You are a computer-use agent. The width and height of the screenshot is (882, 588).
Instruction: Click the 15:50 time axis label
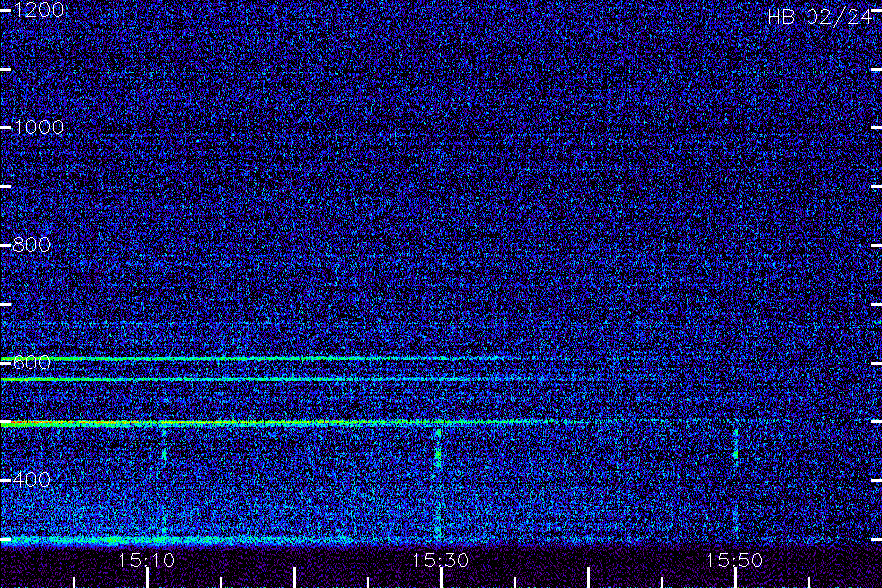(734, 561)
